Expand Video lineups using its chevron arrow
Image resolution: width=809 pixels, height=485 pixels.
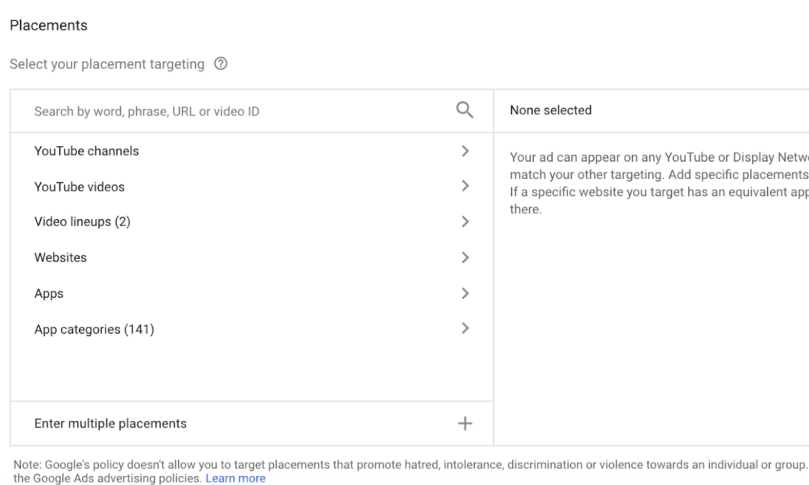(x=465, y=221)
